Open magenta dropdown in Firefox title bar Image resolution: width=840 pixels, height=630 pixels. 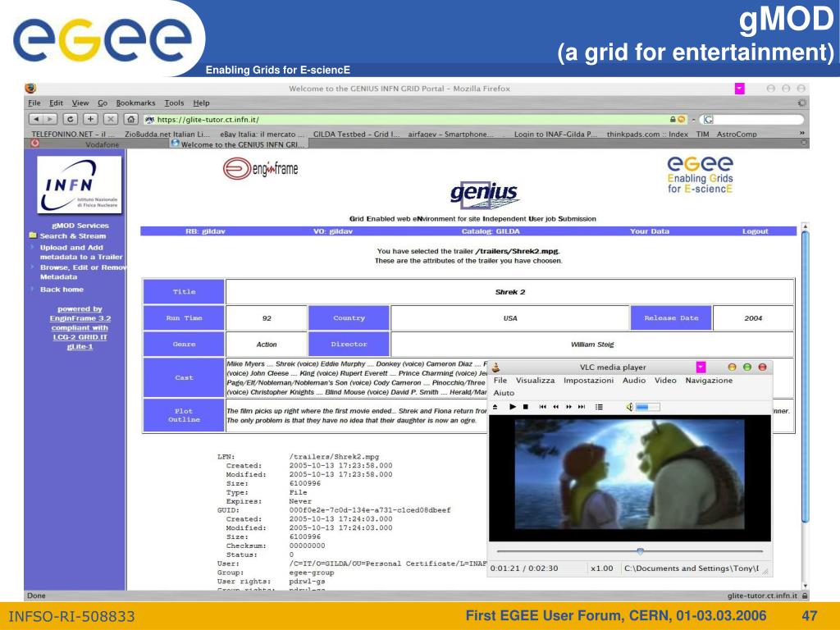739,89
